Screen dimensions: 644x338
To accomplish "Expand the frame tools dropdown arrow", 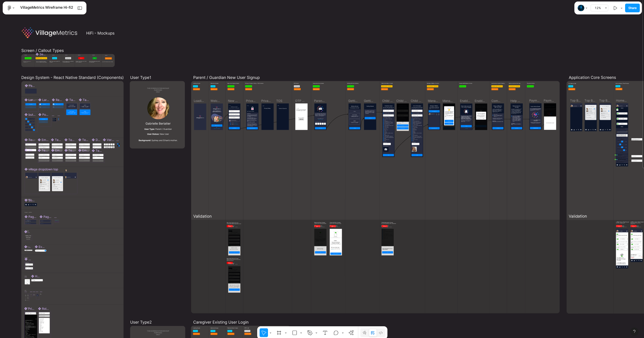I will tap(286, 333).
